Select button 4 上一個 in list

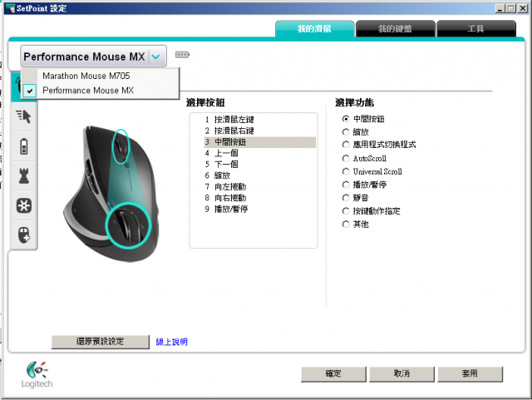259,153
